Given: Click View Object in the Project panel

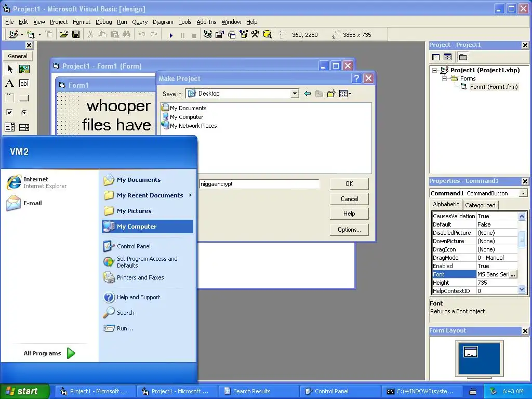Looking at the screenshot, I should (447, 57).
